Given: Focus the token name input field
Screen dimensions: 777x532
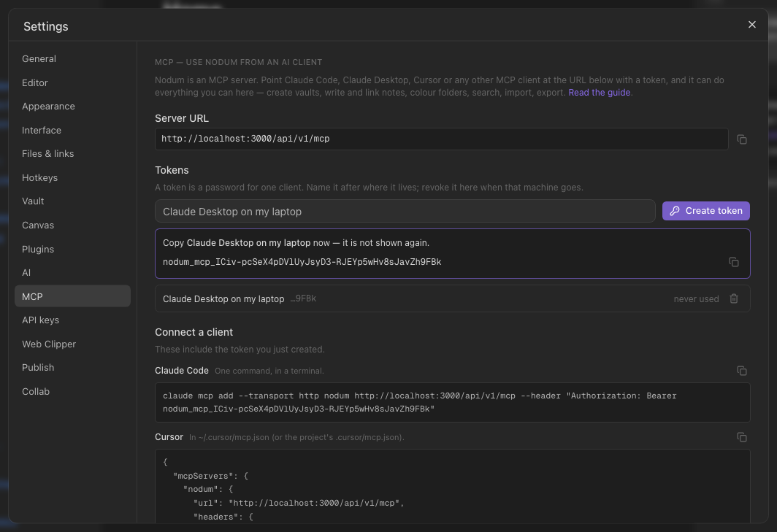Looking at the screenshot, I should [x=405, y=212].
